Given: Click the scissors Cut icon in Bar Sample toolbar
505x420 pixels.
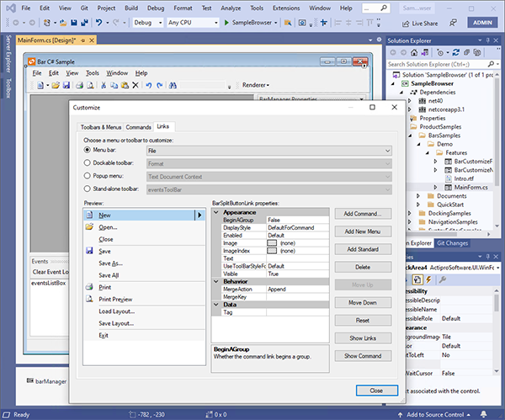Looking at the screenshot, I should pyautogui.click(x=104, y=85).
